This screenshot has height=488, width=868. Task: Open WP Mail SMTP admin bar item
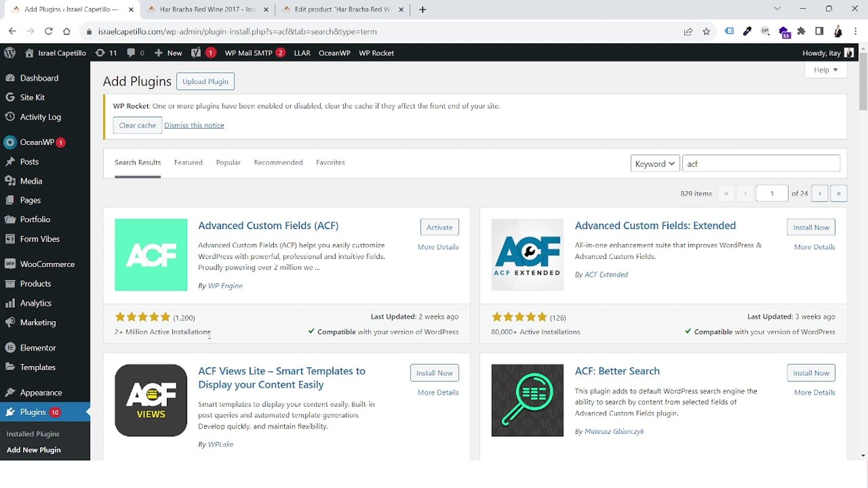[254, 53]
